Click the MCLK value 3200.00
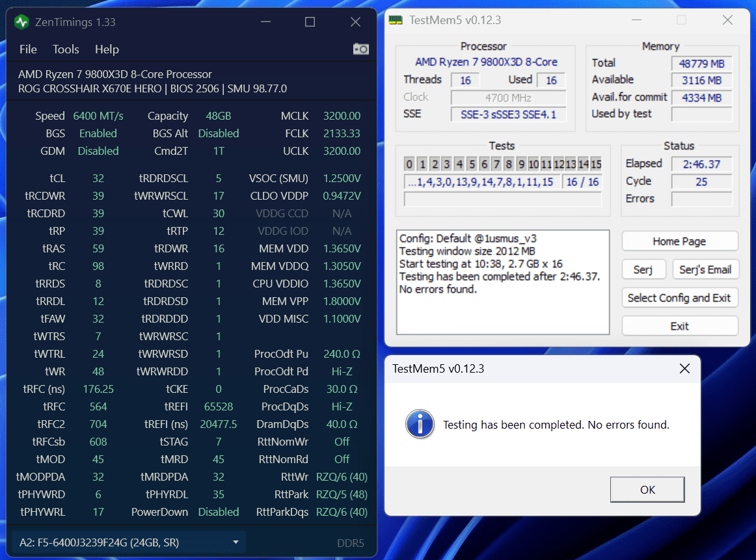 pyautogui.click(x=342, y=116)
